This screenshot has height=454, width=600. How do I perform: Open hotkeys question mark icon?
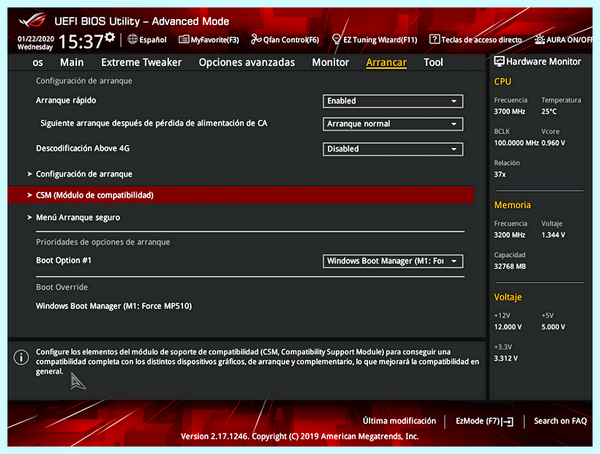[434, 39]
